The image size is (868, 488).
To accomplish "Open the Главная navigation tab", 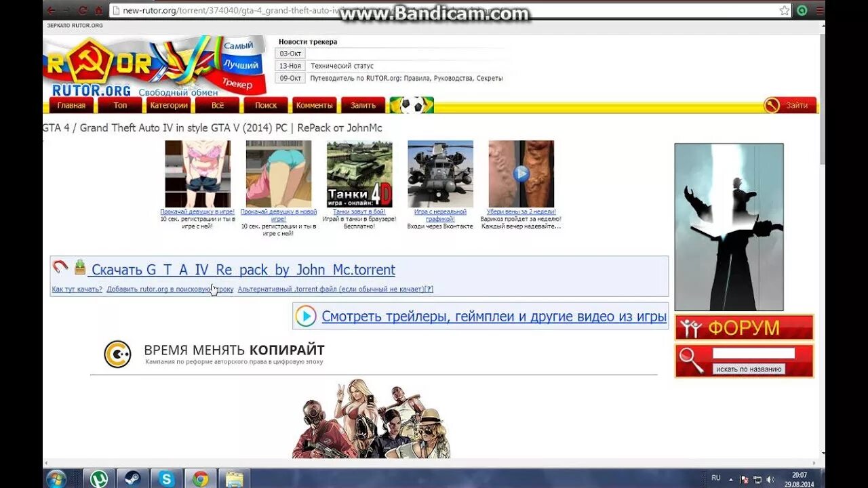I will click(71, 105).
